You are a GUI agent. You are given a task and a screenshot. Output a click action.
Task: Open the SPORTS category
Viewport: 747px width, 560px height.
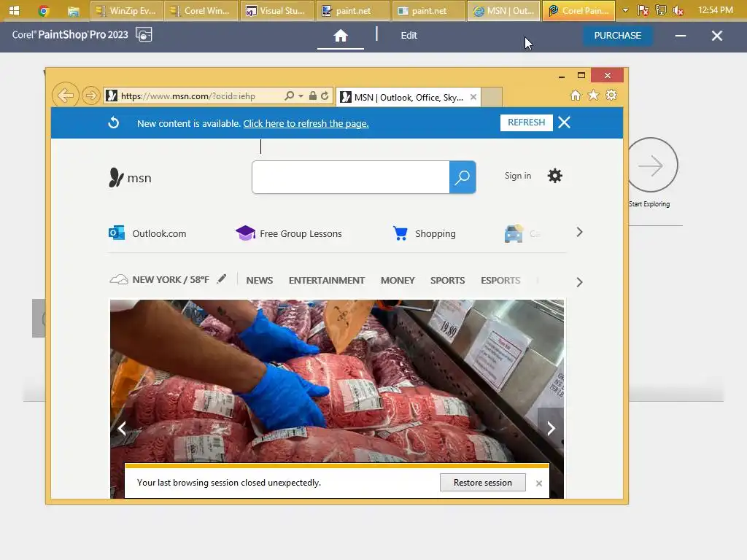pyautogui.click(x=447, y=281)
